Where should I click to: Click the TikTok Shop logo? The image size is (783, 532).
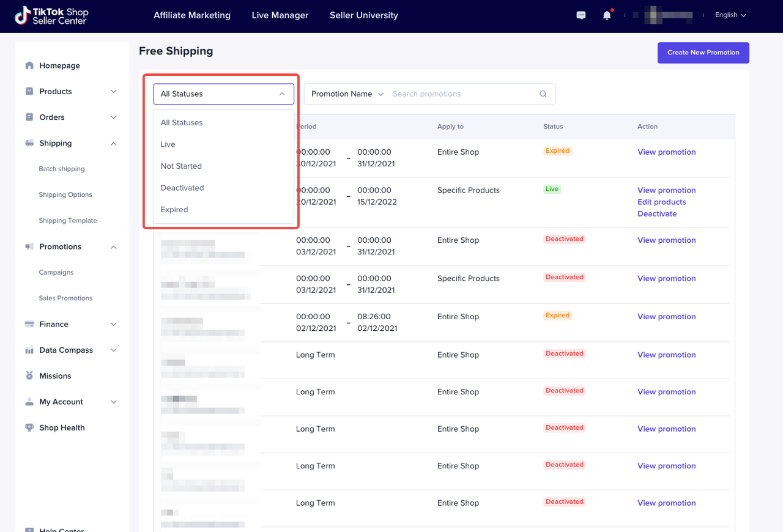click(51, 16)
